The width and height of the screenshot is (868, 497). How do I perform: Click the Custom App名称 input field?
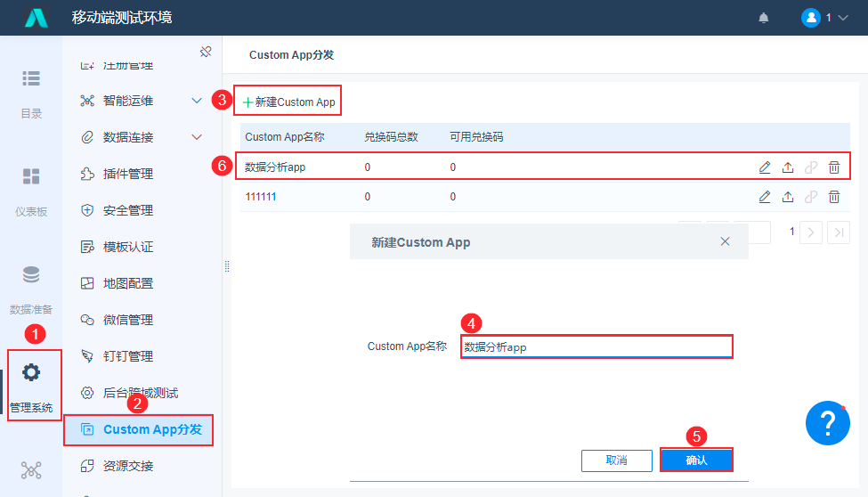596,346
